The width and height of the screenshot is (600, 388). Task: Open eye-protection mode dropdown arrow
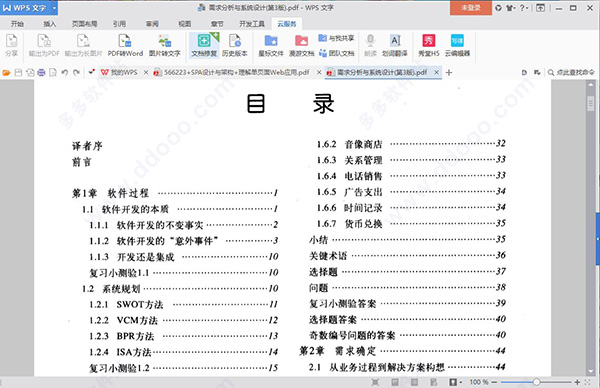coord(460,382)
